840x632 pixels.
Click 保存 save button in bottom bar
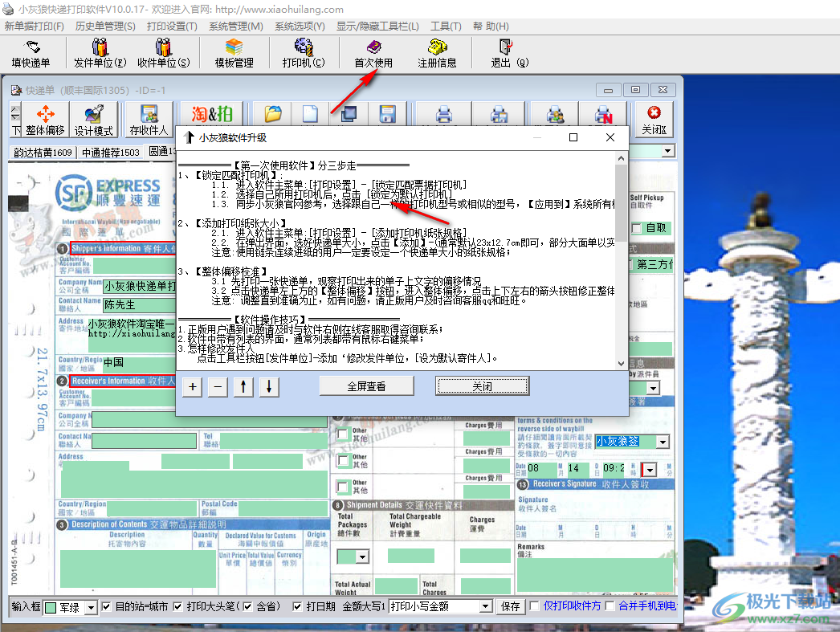511,606
